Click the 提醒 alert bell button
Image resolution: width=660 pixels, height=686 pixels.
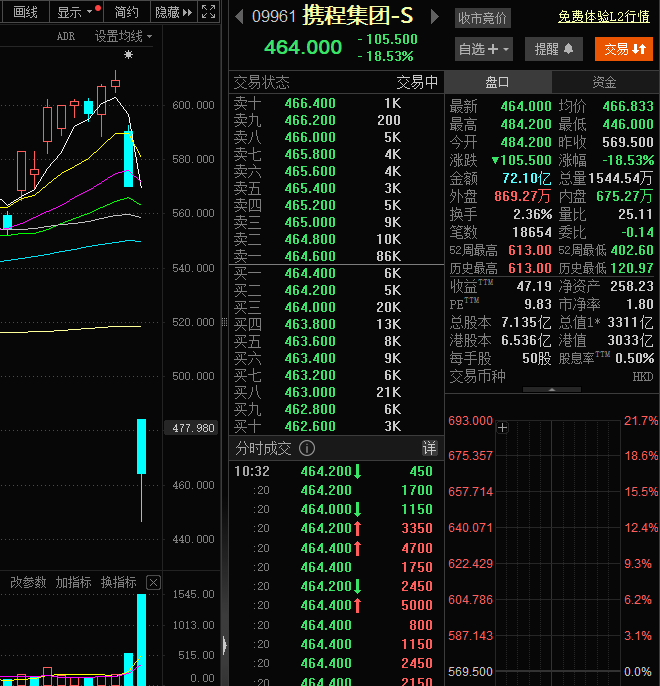pyautogui.click(x=553, y=49)
